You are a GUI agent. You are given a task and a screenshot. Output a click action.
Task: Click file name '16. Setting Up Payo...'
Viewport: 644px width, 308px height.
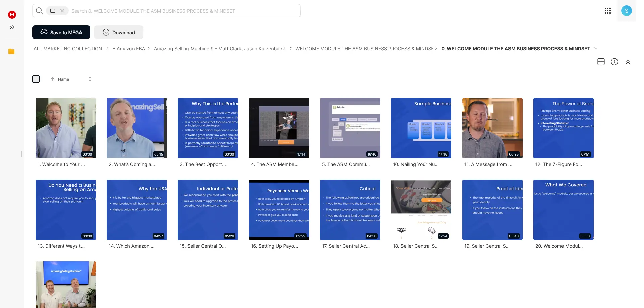click(x=274, y=246)
